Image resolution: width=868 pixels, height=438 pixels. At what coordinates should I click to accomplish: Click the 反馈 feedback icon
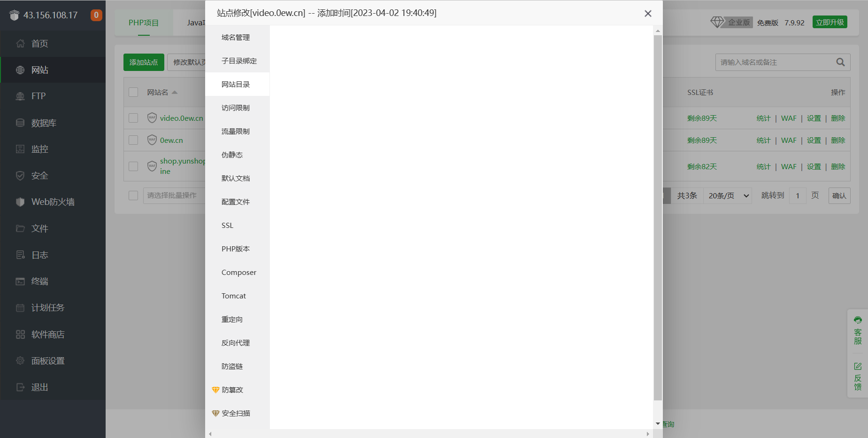coord(858,366)
